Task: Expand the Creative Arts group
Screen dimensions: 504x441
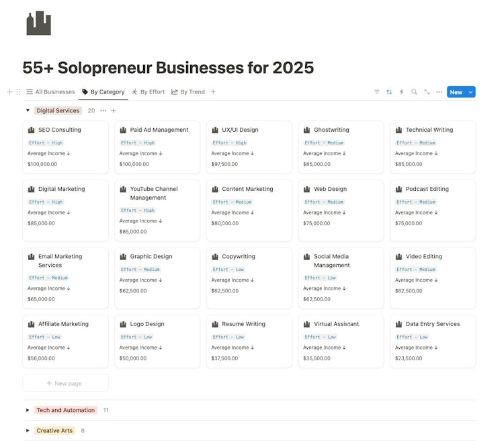Action: pyautogui.click(x=28, y=430)
